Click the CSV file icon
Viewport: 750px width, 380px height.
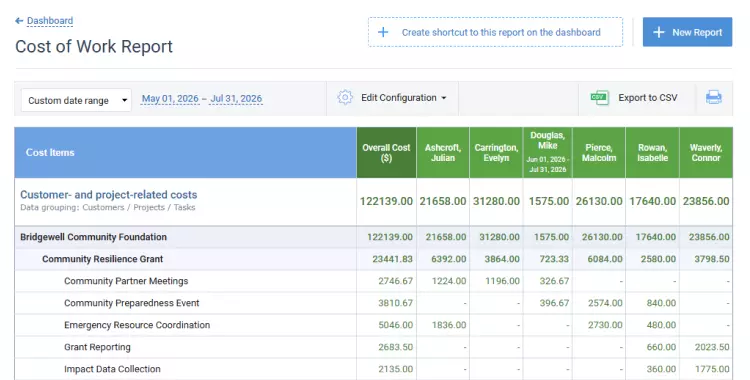[599, 98]
